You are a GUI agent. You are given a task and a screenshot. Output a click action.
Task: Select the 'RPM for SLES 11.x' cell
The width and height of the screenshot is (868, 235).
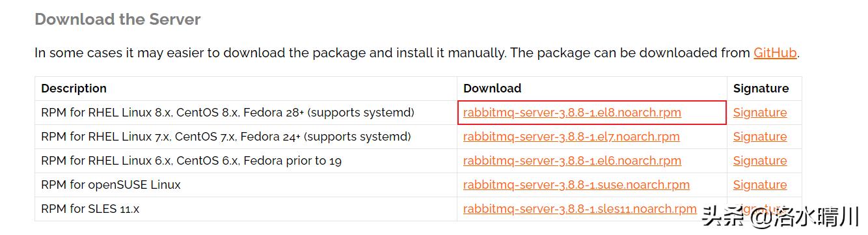tap(246, 209)
